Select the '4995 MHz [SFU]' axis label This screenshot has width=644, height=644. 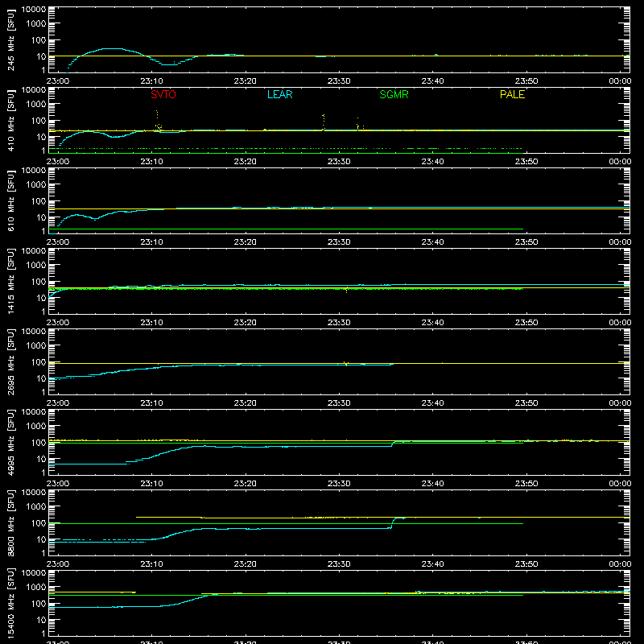[x=11, y=442]
